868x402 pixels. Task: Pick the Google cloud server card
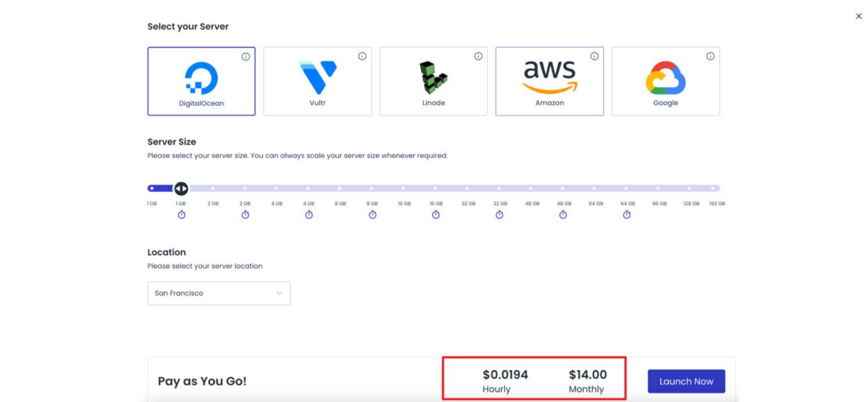tap(666, 81)
